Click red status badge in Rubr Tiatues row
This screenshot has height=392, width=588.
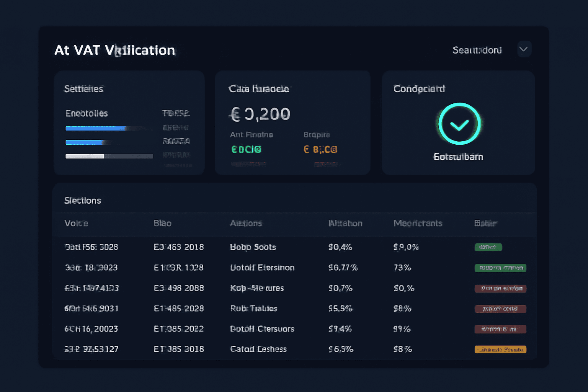[x=500, y=309]
